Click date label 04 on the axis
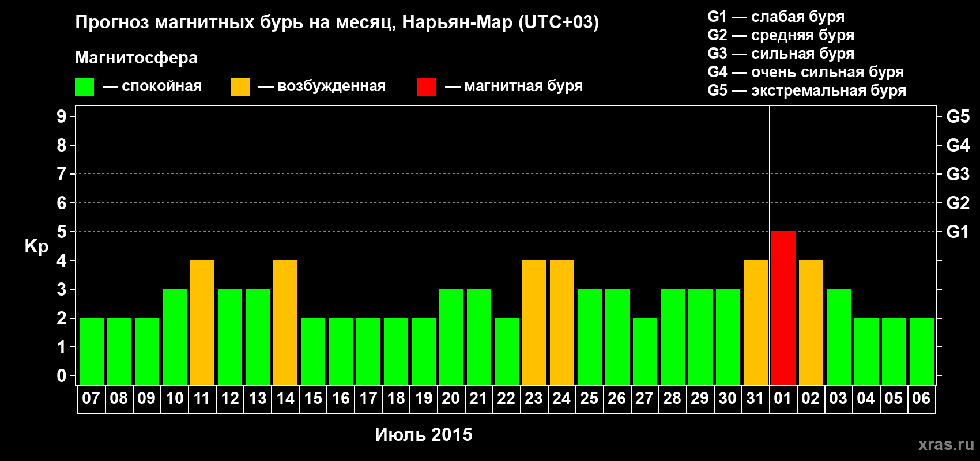The height and width of the screenshot is (461, 980). pyautogui.click(x=866, y=399)
